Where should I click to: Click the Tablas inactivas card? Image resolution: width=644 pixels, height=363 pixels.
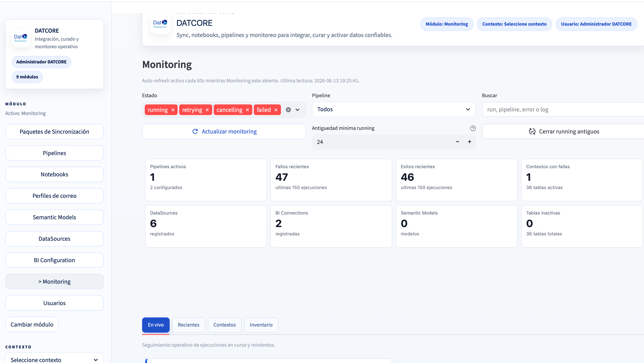pyautogui.click(x=582, y=226)
